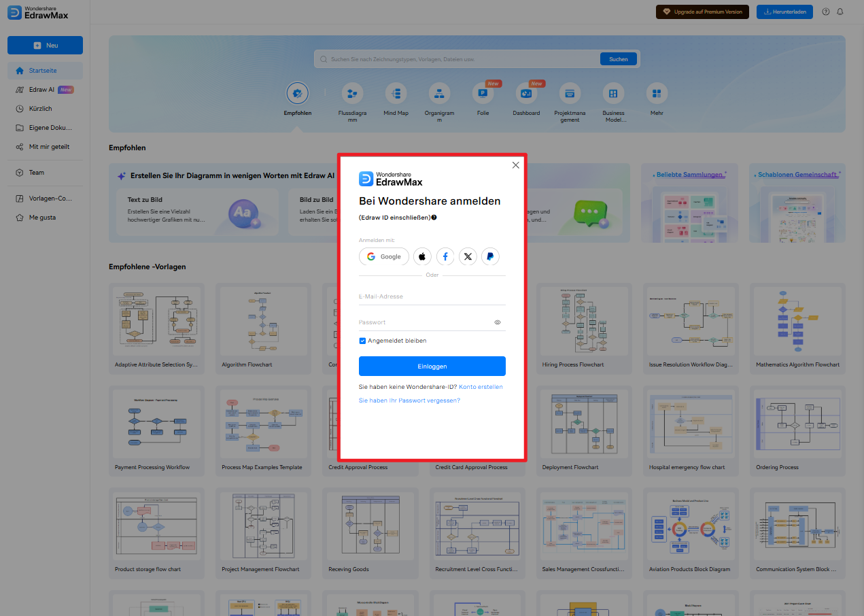The width and height of the screenshot is (864, 616).
Task: Sign in with PayPal
Action: click(x=490, y=256)
